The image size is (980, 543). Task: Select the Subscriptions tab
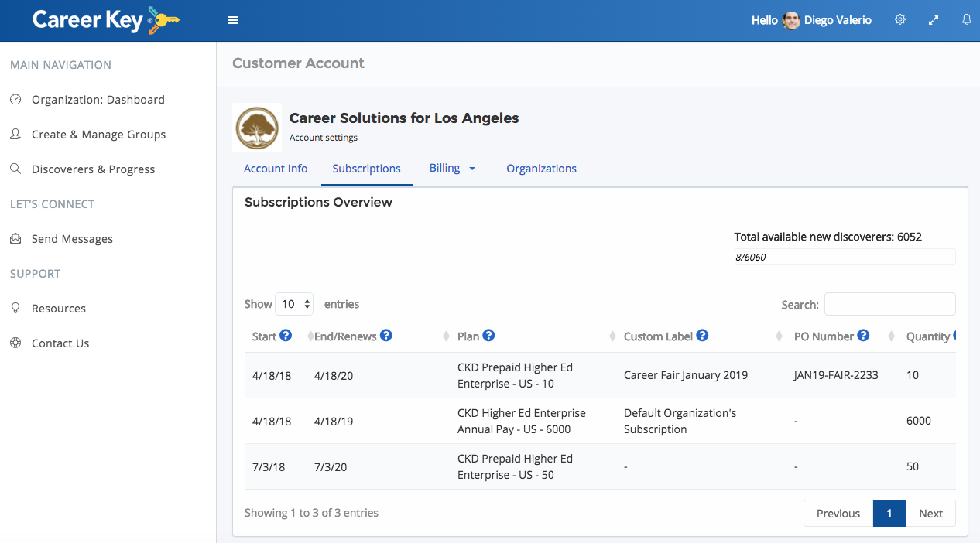coord(366,169)
